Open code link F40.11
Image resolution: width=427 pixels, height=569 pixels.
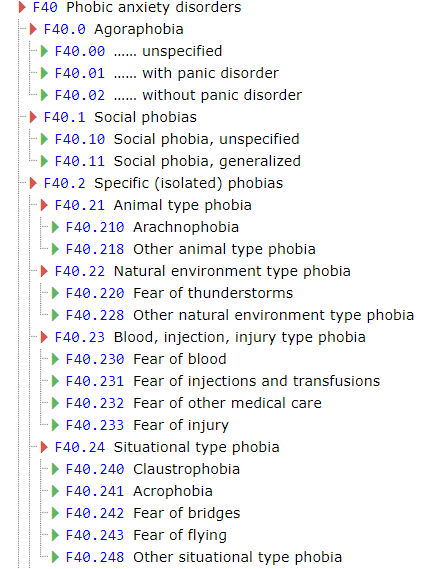click(80, 161)
